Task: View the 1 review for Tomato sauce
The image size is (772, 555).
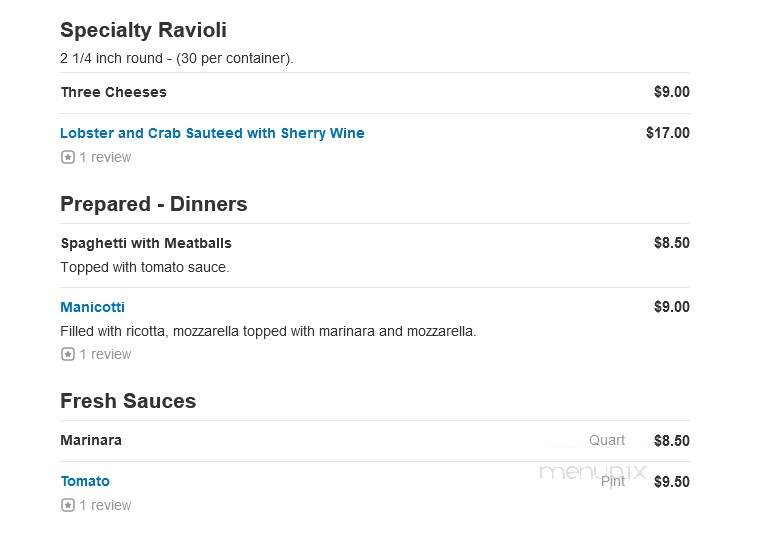Action: click(x=105, y=505)
